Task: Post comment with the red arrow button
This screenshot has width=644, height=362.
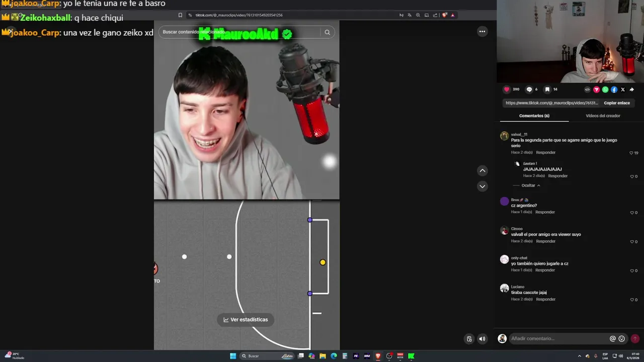Action: point(635,339)
